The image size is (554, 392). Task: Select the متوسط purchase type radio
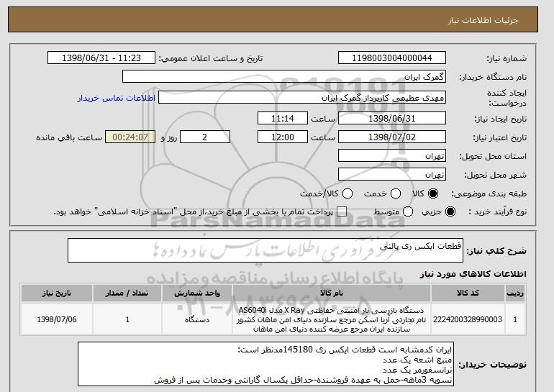(408, 212)
